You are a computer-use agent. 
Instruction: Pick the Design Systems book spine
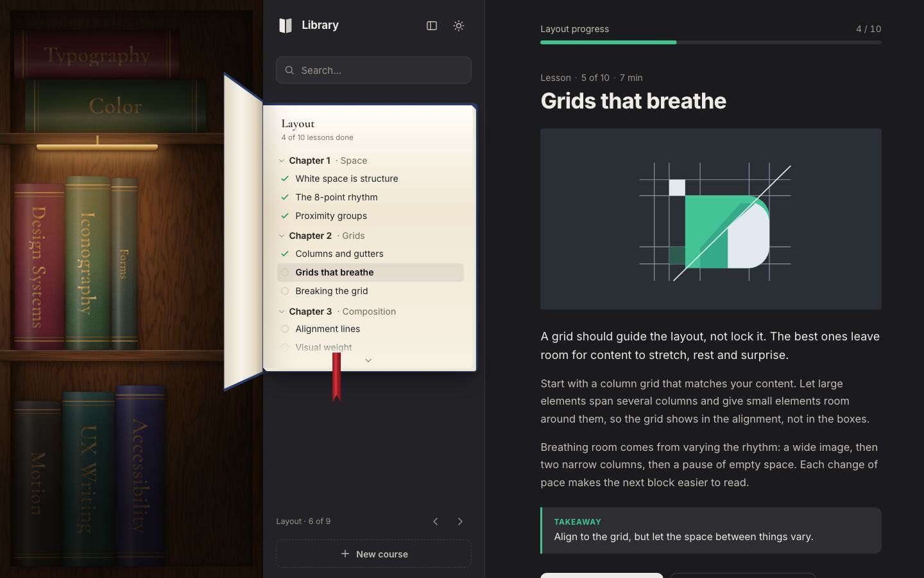(39, 267)
